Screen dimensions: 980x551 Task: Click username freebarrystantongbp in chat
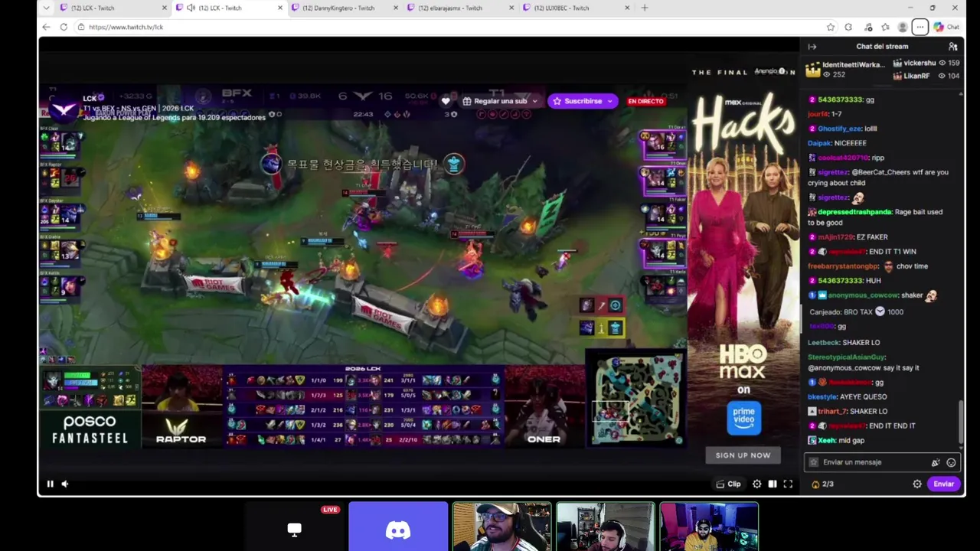click(x=843, y=266)
